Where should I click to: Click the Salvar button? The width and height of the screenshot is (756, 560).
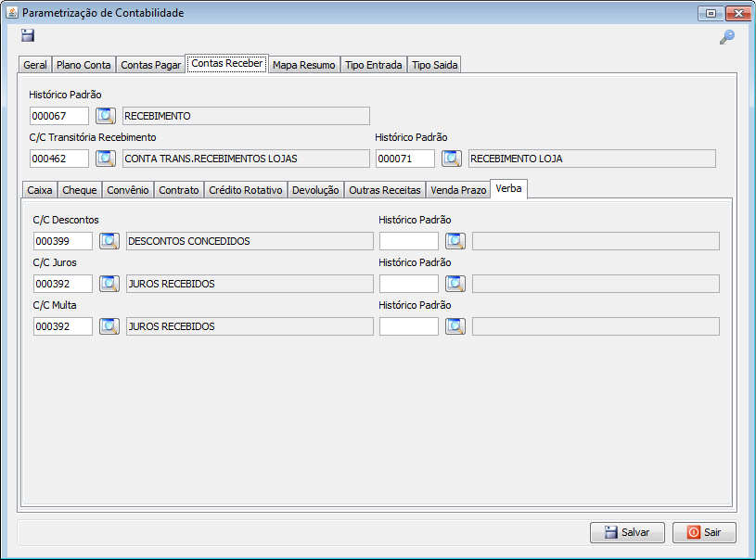pos(627,532)
